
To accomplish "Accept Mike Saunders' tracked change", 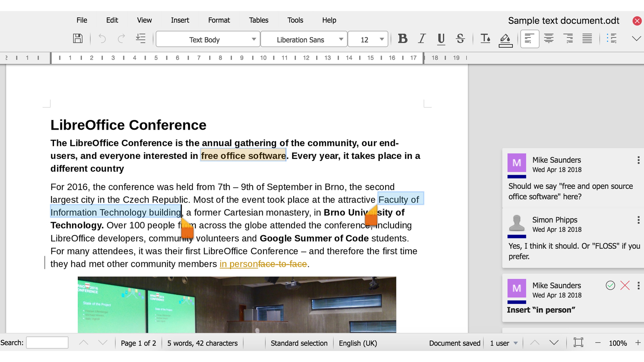I will coord(610,285).
